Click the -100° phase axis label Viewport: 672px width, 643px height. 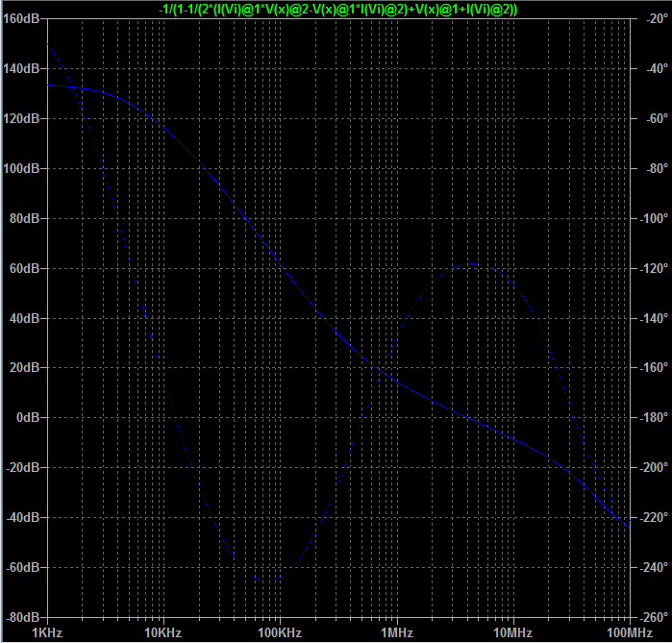(x=654, y=218)
